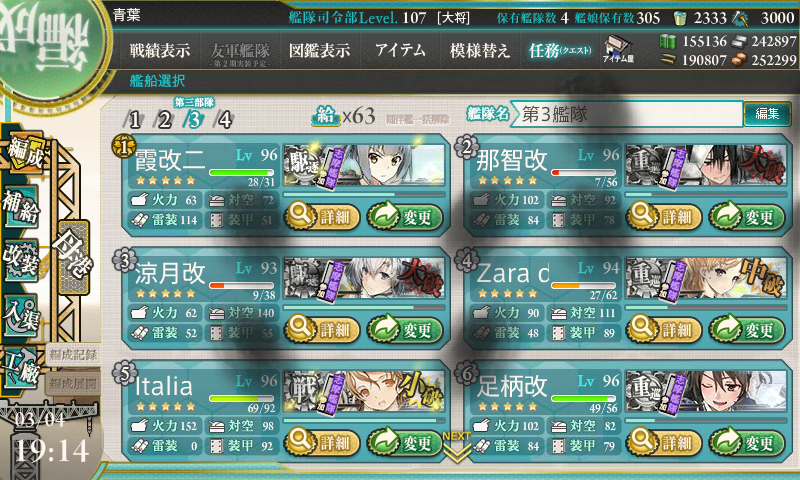800x480 pixels.
Task: Click 変更 change button for Italia
Action: pyautogui.click(x=405, y=442)
